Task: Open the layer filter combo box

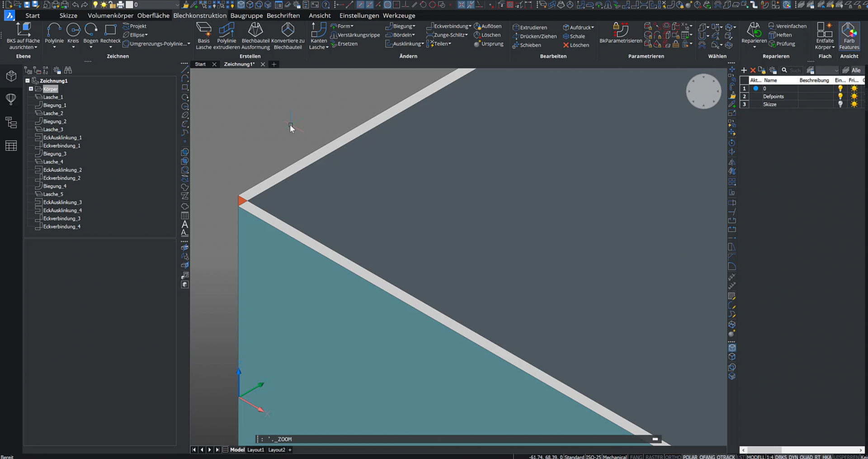Action: 827,70
